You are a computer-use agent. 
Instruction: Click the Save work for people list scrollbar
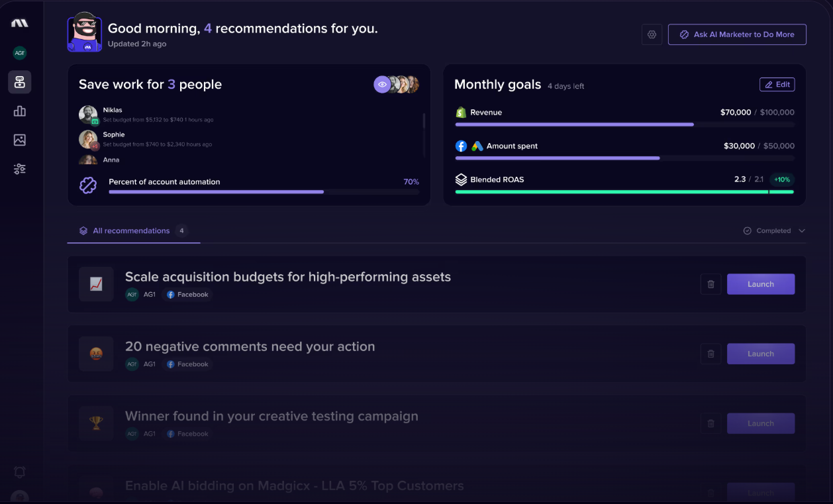424,122
